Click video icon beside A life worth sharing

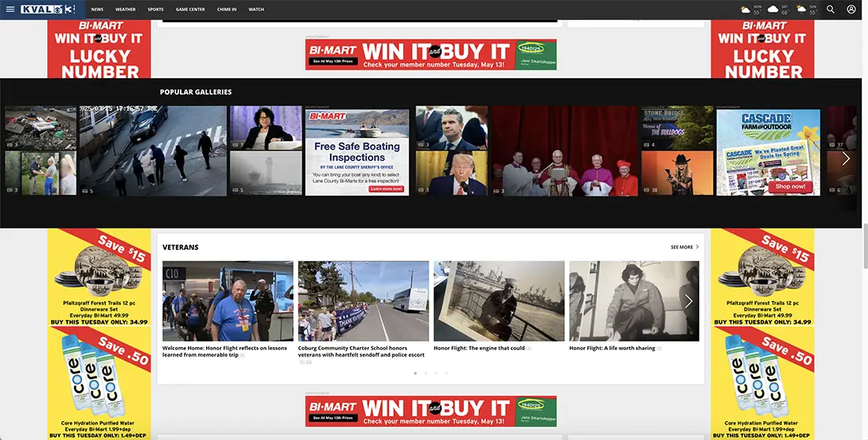660,349
